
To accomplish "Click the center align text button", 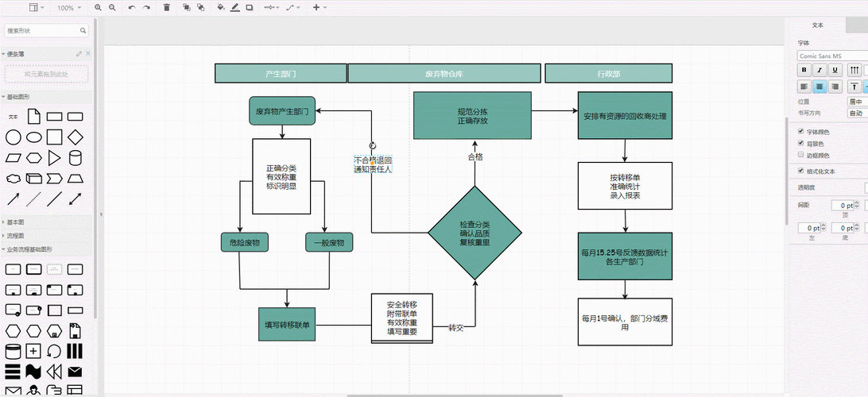I will (x=820, y=87).
